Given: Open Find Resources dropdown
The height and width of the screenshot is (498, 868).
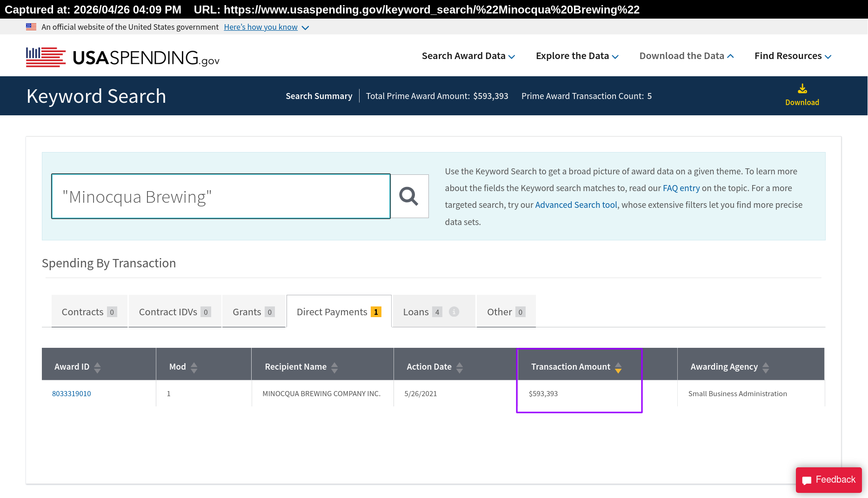Looking at the screenshot, I should point(793,56).
